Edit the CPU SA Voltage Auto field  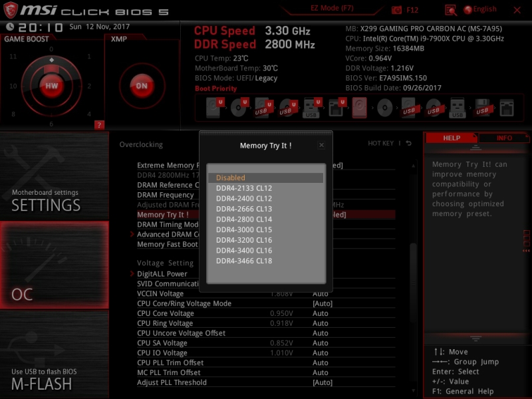[321, 343]
